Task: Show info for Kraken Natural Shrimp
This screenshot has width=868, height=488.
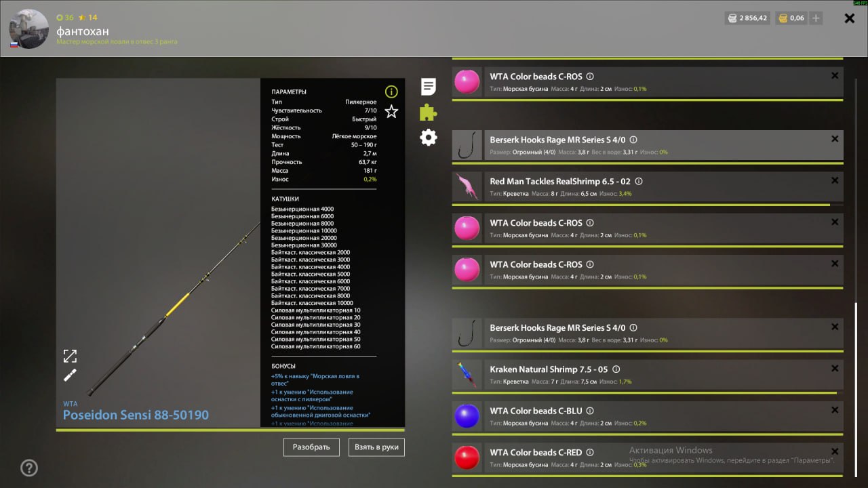Action: (616, 369)
